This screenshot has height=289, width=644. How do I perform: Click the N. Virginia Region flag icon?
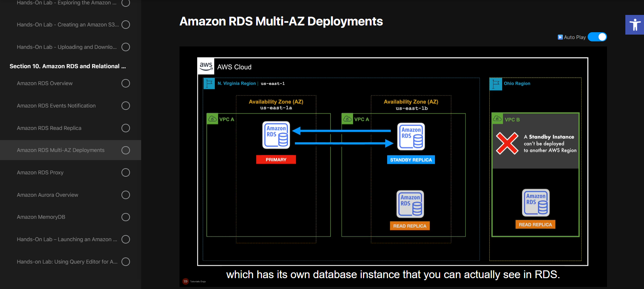(209, 83)
